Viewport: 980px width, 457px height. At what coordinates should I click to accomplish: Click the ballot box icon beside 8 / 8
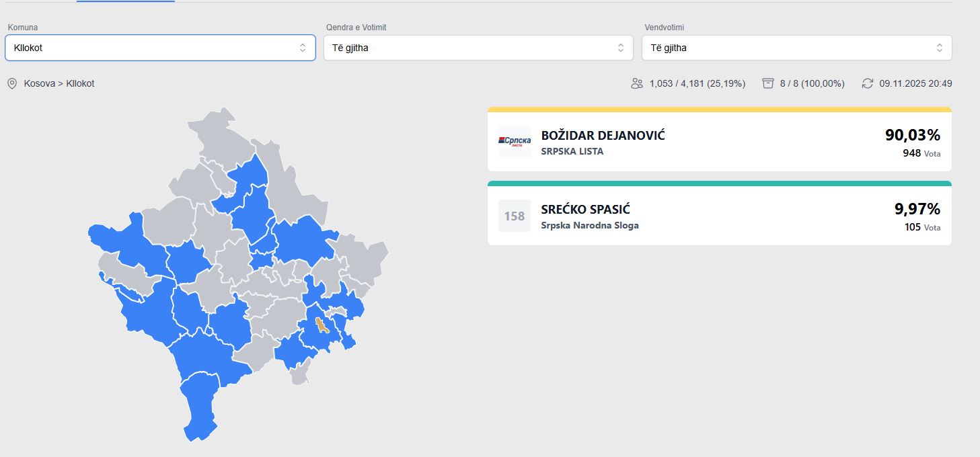(x=768, y=83)
